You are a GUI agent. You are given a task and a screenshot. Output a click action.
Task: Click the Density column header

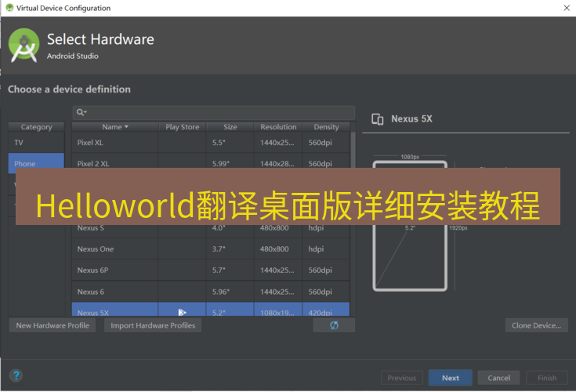(326, 127)
